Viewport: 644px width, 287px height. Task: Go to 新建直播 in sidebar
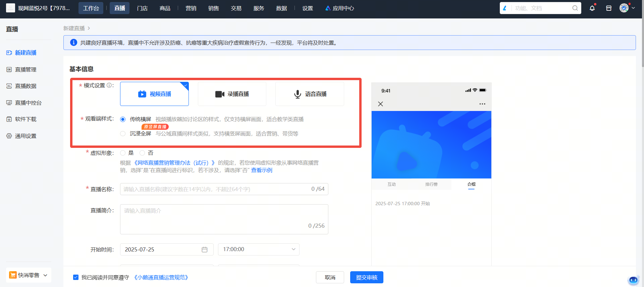coord(26,53)
